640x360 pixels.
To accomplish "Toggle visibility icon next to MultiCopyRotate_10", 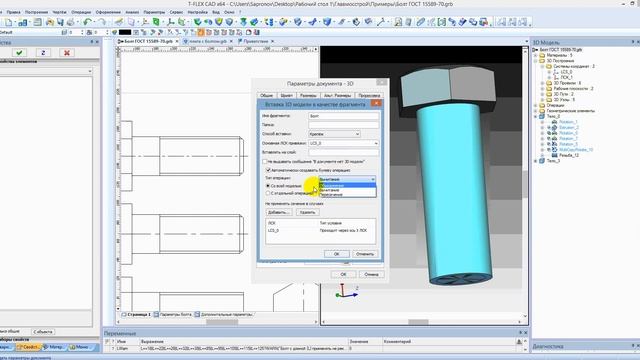I will (549, 150).
